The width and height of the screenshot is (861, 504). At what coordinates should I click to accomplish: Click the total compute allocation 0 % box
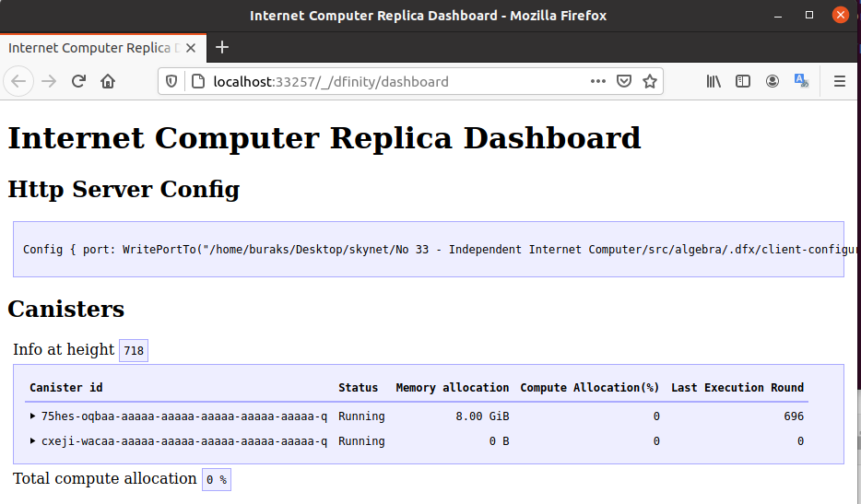[217, 479]
